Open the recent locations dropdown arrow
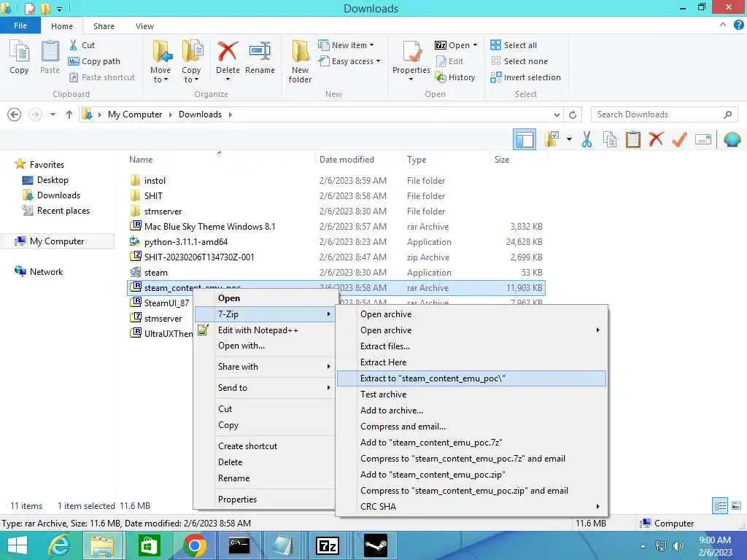 coord(53,114)
